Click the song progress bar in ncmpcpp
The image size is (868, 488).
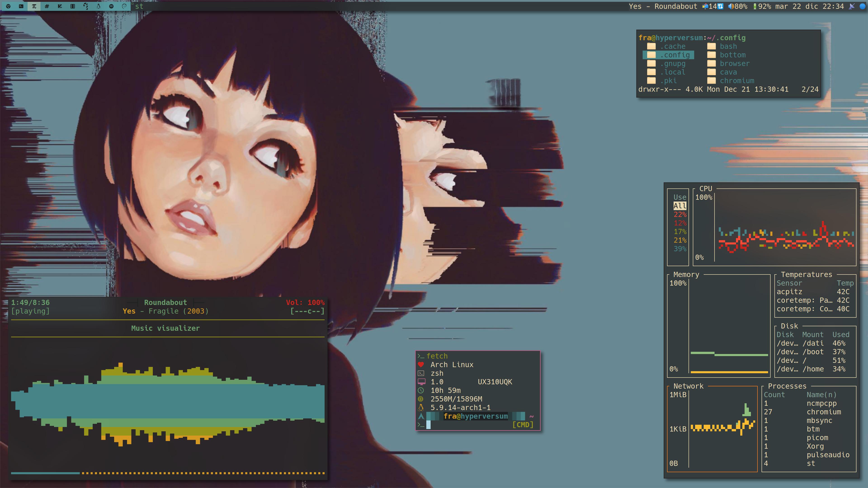point(167,473)
